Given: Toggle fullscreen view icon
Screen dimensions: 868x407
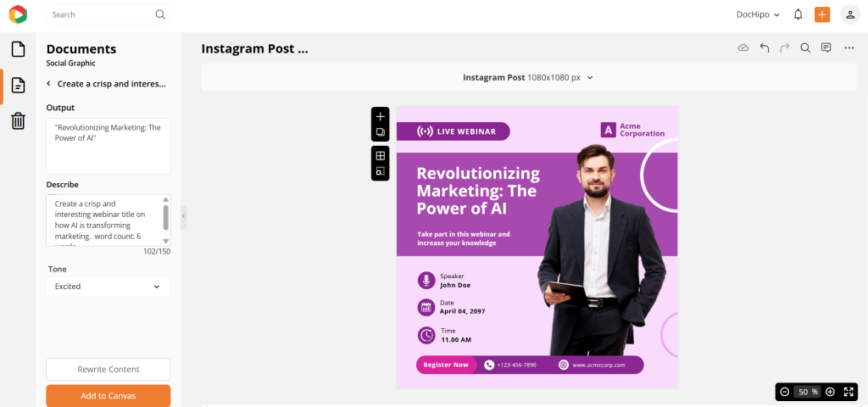Looking at the screenshot, I should (x=849, y=392).
